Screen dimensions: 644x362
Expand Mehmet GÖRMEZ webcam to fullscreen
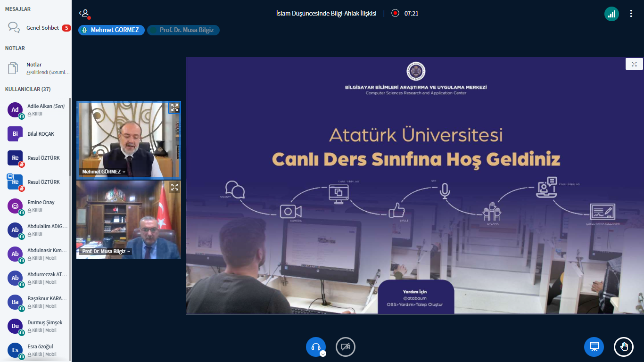(174, 107)
